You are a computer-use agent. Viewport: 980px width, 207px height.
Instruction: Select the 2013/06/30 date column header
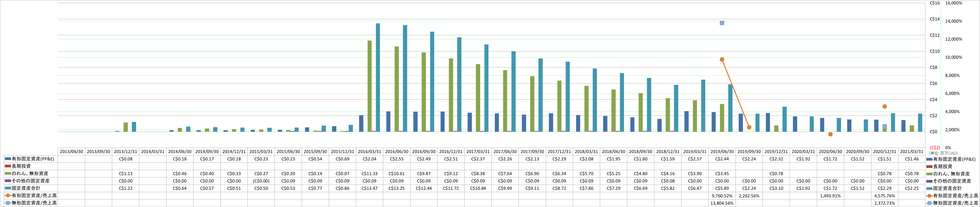pos(71,152)
